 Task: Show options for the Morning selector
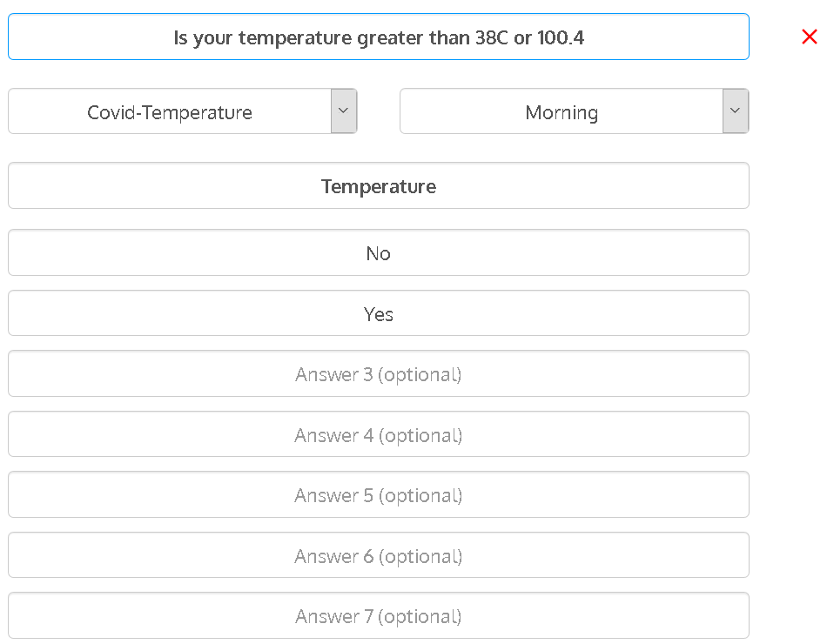[x=735, y=111]
